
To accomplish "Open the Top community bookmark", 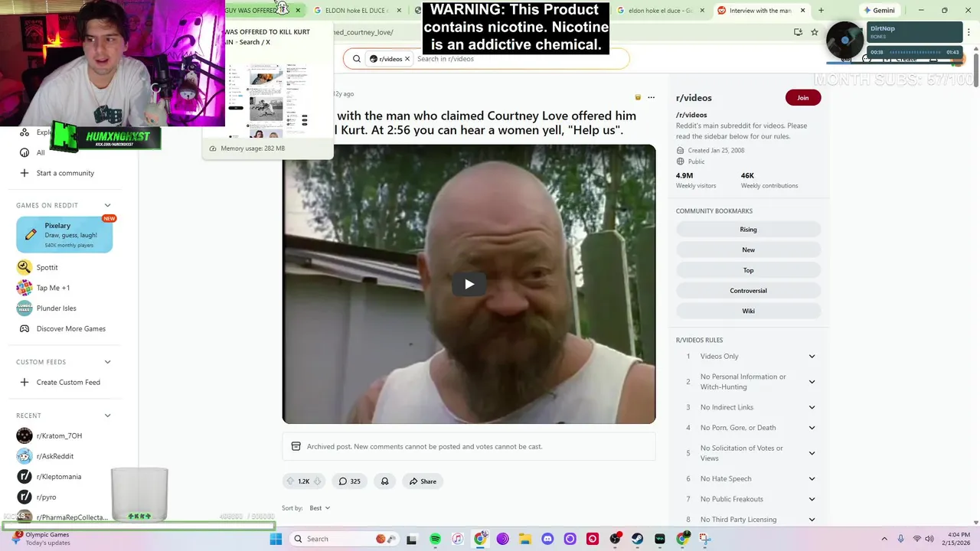I will point(748,270).
